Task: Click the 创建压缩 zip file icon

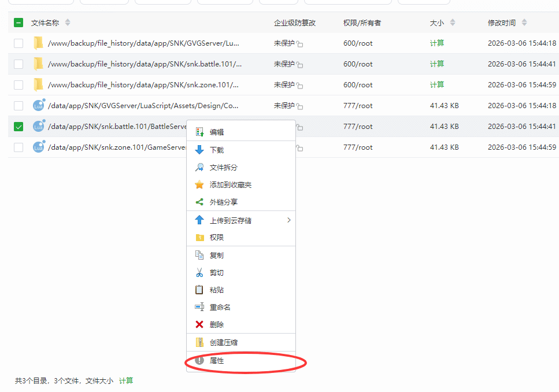Action: coord(199,342)
